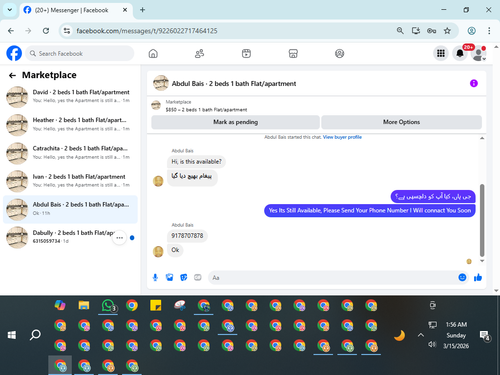This screenshot has width=500, height=375.
Task: Go back with the browser back arrow
Action: click(11, 31)
